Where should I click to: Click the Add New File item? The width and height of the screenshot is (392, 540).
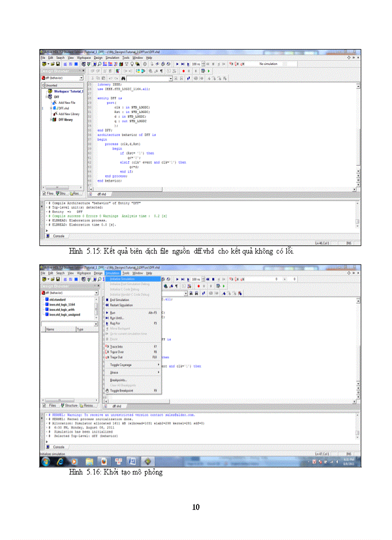click(x=66, y=102)
